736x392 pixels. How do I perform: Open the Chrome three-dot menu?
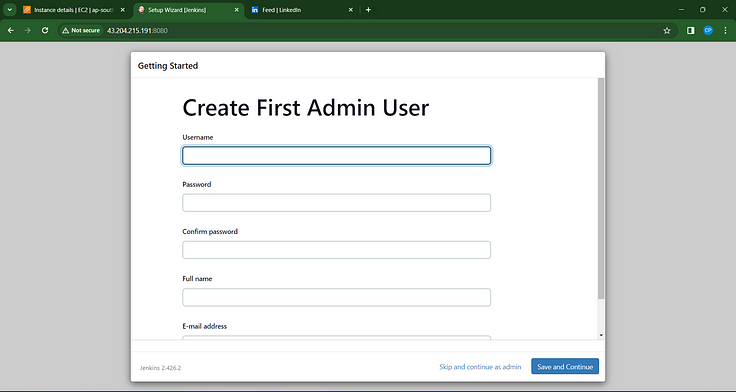click(726, 31)
